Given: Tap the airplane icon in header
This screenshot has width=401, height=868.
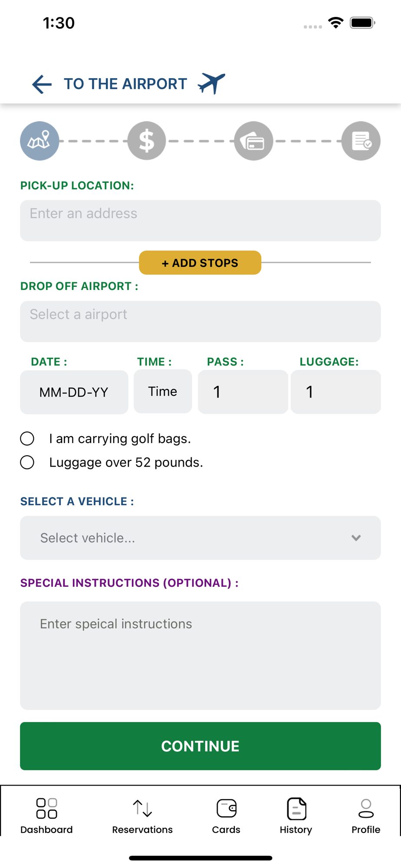Looking at the screenshot, I should pos(211,83).
